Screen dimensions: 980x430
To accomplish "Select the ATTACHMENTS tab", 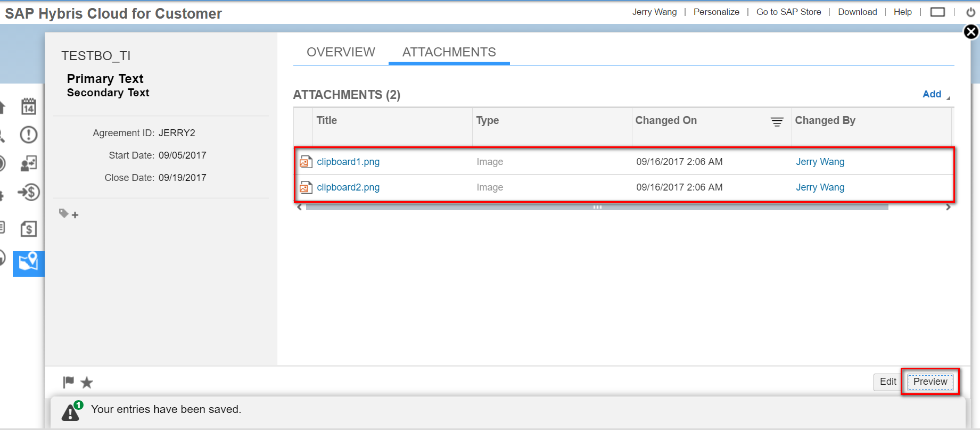I will tap(449, 52).
